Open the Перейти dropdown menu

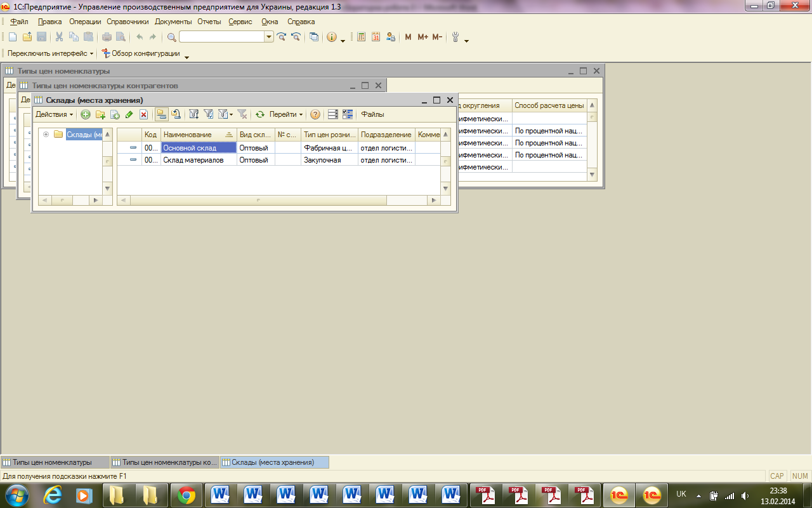pos(286,114)
